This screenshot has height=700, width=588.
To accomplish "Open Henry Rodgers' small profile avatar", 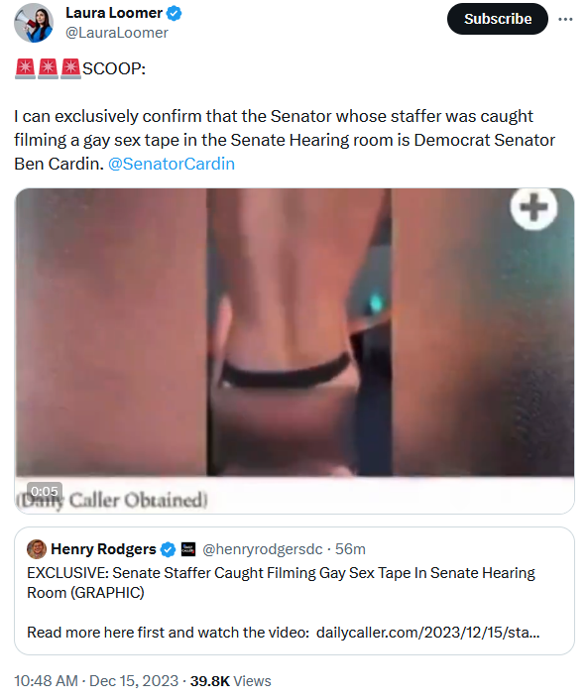I will [37, 549].
